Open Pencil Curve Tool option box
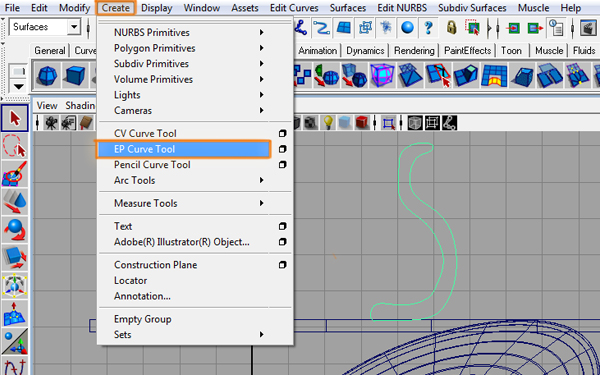 point(282,165)
